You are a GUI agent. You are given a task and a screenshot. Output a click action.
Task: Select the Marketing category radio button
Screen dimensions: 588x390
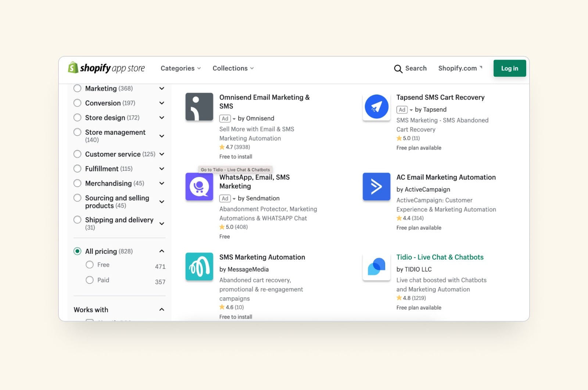77,88
